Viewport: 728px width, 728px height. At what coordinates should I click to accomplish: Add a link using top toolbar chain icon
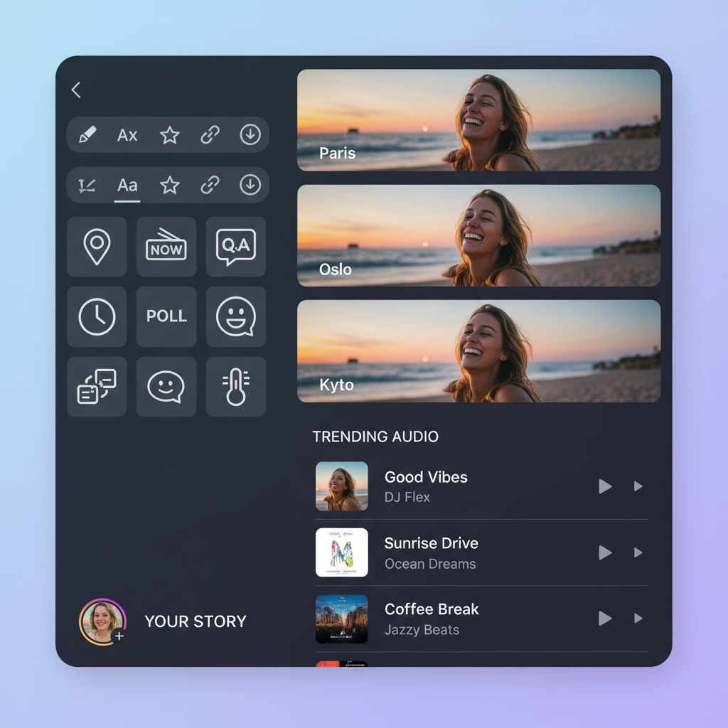[210, 135]
